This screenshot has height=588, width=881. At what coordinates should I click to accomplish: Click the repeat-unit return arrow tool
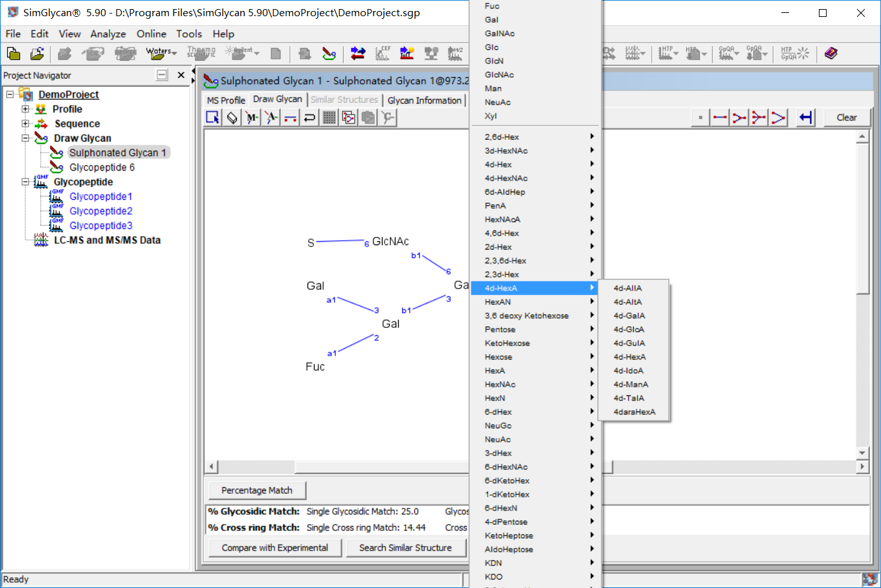coord(310,117)
